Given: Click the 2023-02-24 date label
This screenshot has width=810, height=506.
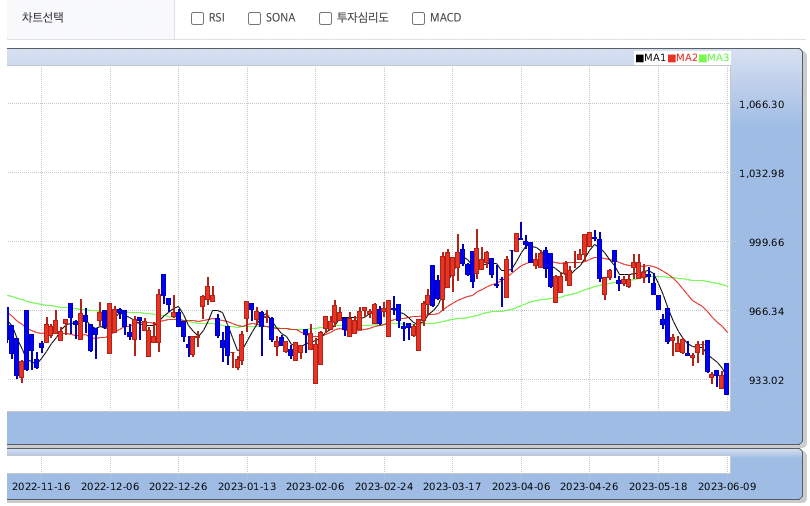Looking at the screenshot, I should pos(384,486).
